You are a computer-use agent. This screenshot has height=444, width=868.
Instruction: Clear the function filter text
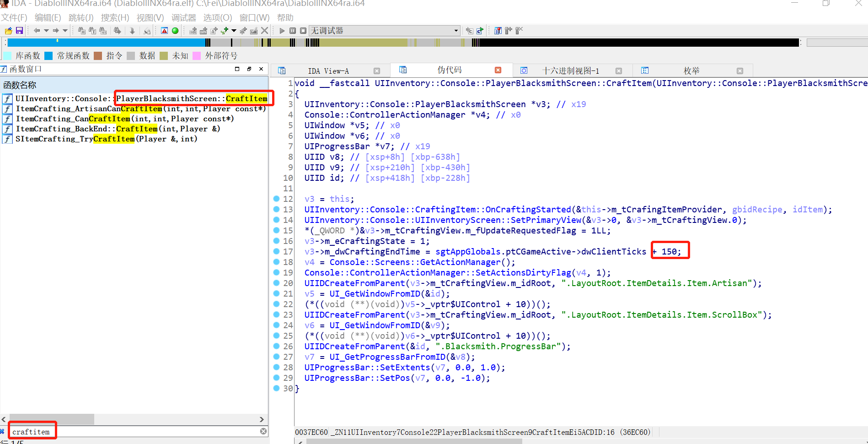click(x=263, y=431)
